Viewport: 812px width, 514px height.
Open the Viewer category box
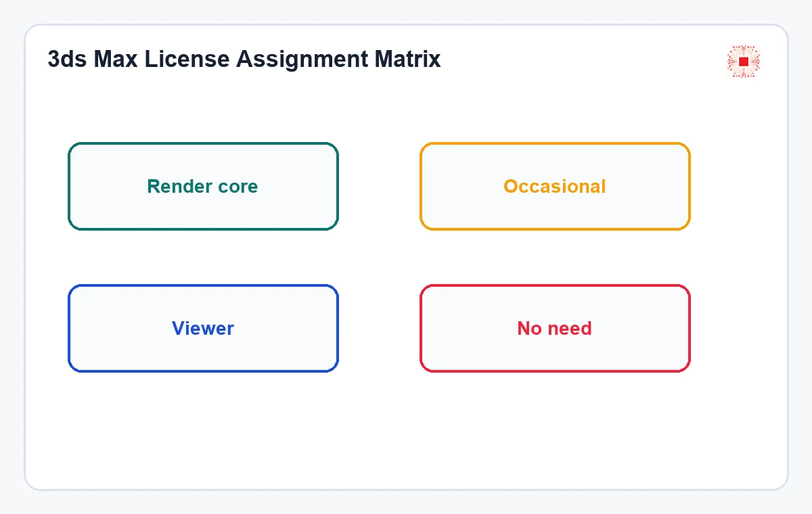pos(203,328)
